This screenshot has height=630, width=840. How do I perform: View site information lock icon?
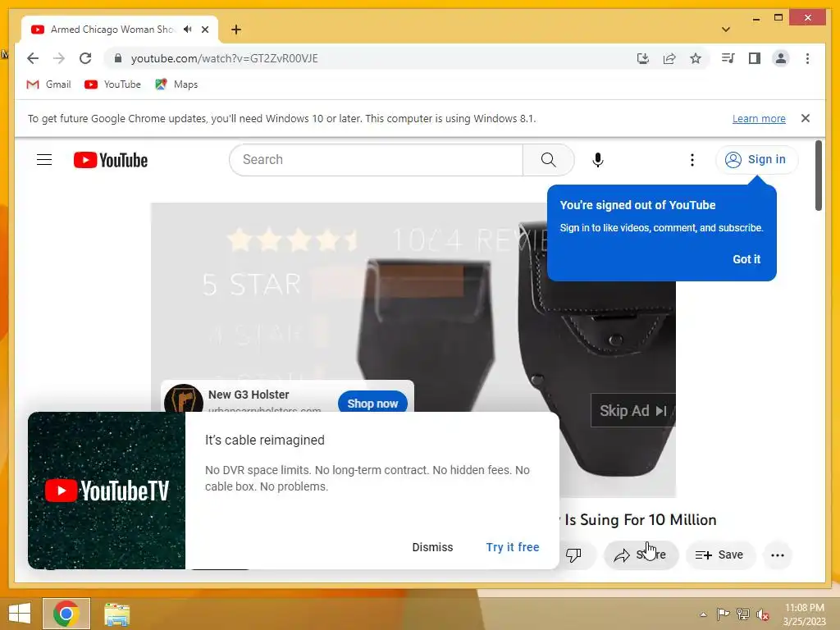[118, 58]
